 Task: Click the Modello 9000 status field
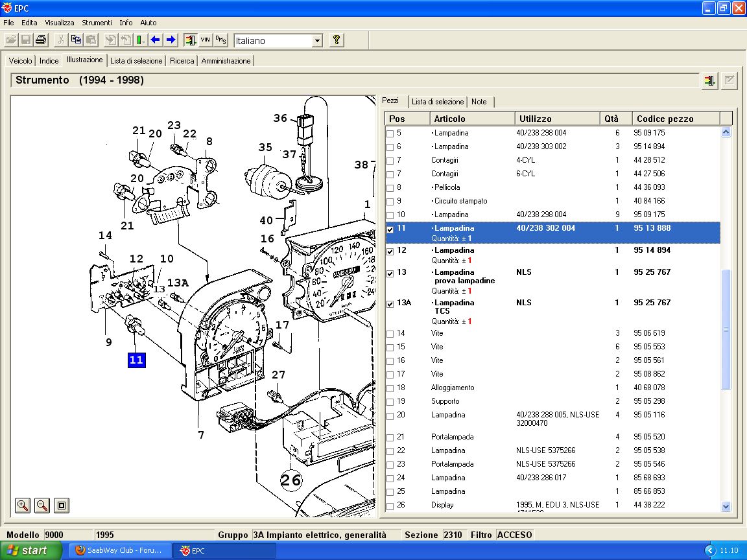point(68,535)
